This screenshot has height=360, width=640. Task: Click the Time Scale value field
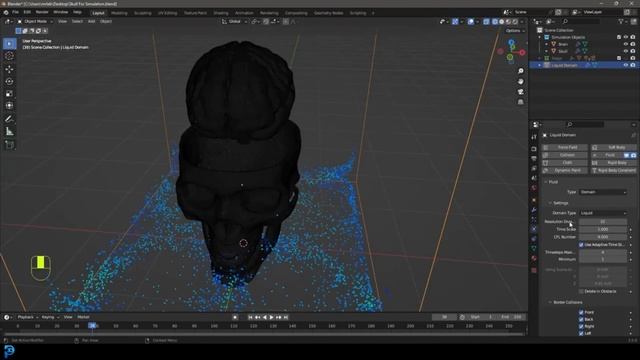pyautogui.click(x=603, y=229)
